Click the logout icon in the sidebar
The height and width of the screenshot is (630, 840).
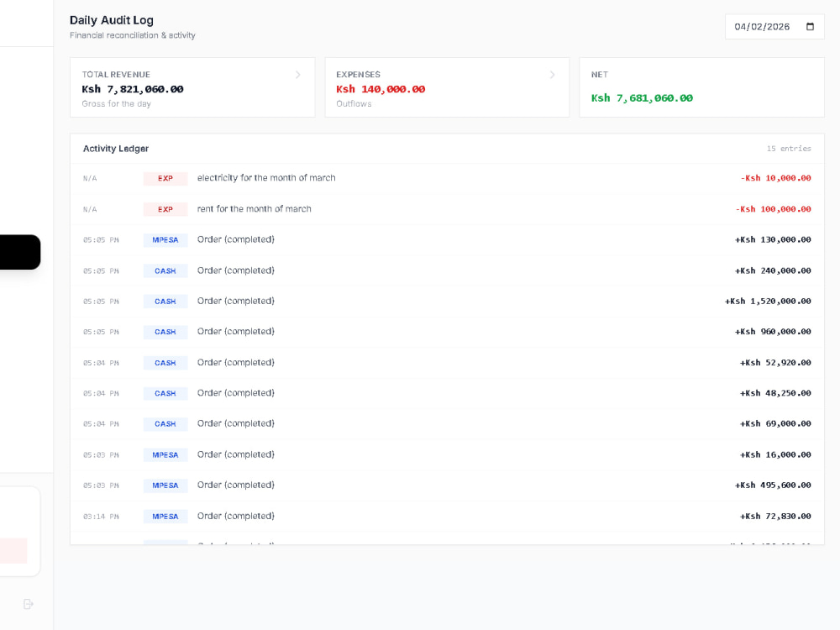[29, 604]
